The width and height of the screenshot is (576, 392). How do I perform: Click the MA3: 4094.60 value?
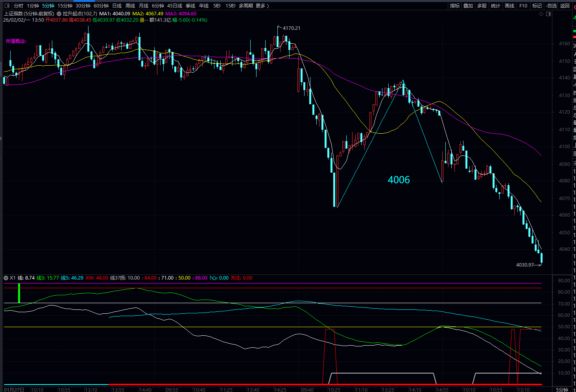tap(181, 14)
